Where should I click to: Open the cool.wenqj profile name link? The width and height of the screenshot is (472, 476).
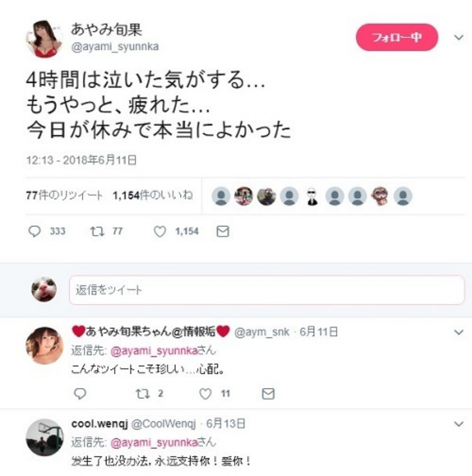[100, 424]
